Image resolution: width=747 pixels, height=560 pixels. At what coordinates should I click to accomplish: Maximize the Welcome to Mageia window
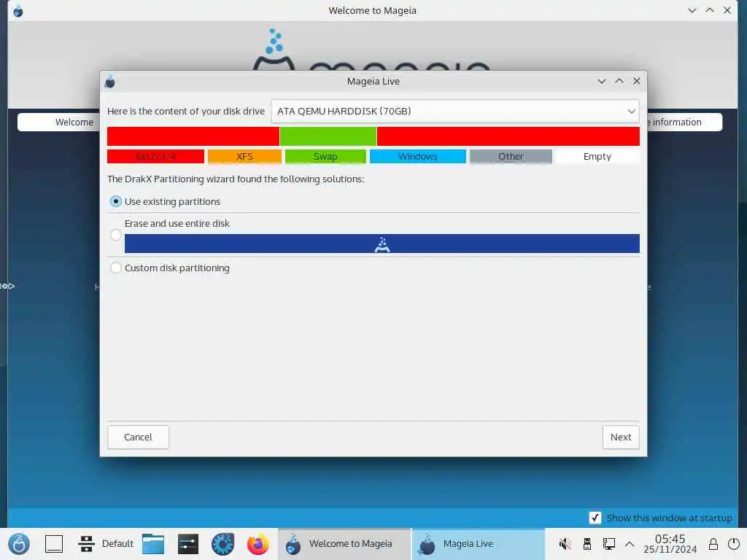tap(710, 10)
